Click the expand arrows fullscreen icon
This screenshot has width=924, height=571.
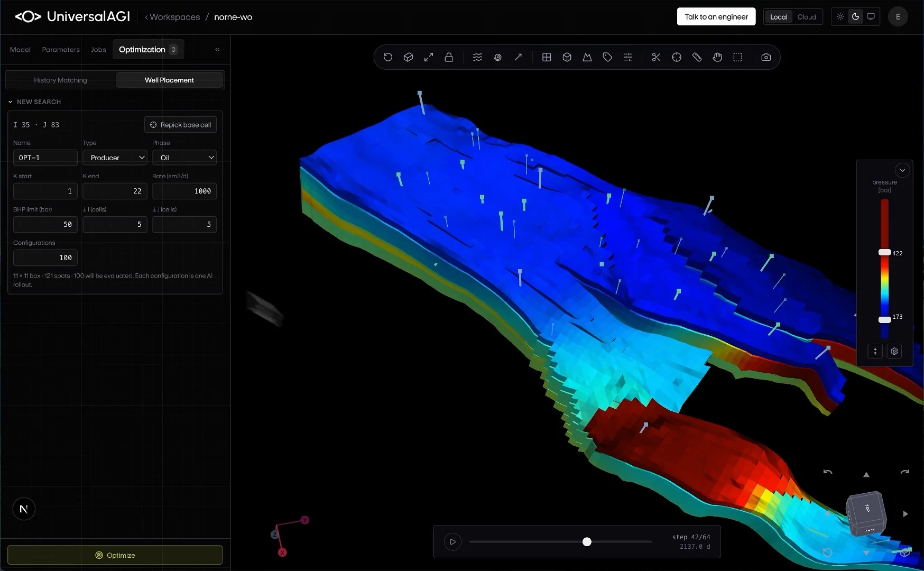tap(429, 57)
